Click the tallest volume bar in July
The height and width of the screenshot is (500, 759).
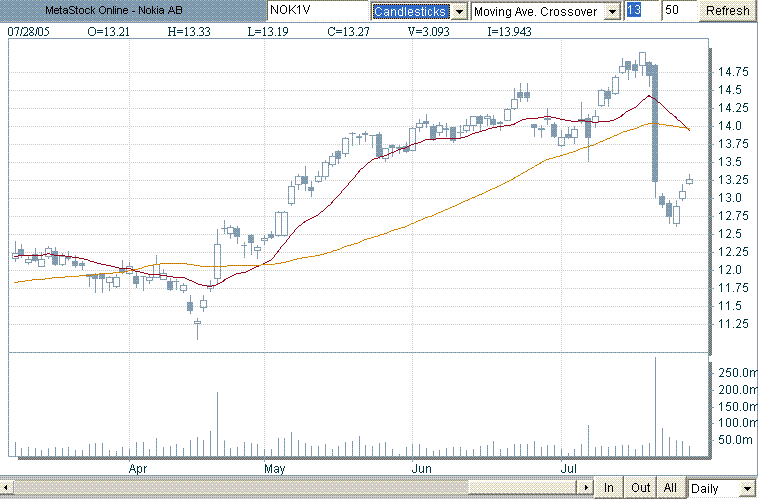coord(655,407)
